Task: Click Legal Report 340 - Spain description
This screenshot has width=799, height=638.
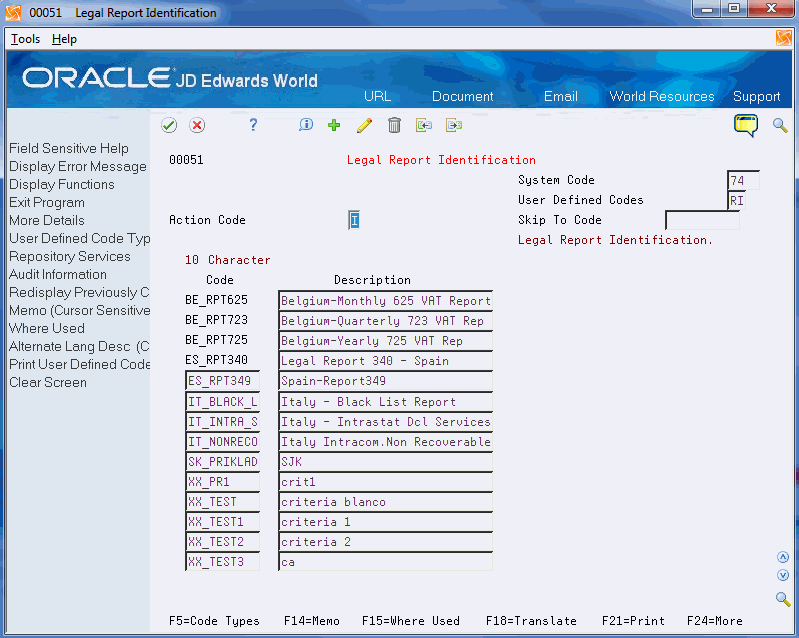Action: (386, 361)
